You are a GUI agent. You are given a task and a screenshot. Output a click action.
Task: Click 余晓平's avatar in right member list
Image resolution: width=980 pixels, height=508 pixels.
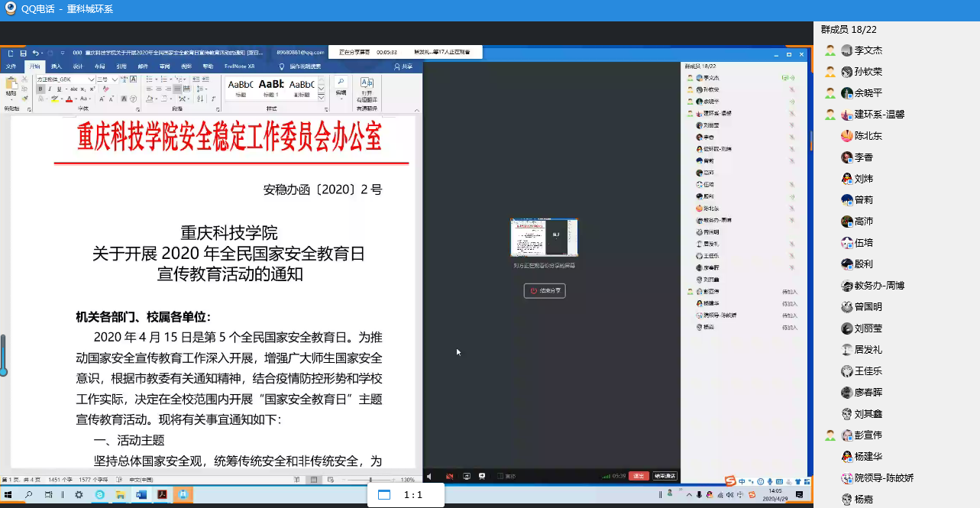pyautogui.click(x=846, y=93)
